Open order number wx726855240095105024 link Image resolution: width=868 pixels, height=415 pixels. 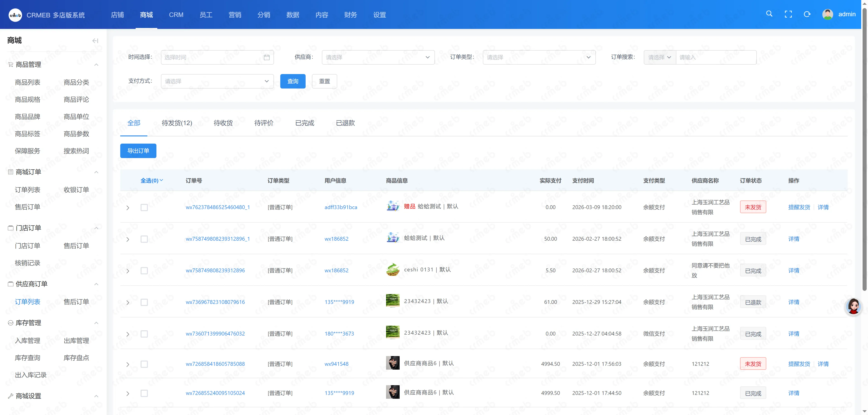(x=215, y=393)
